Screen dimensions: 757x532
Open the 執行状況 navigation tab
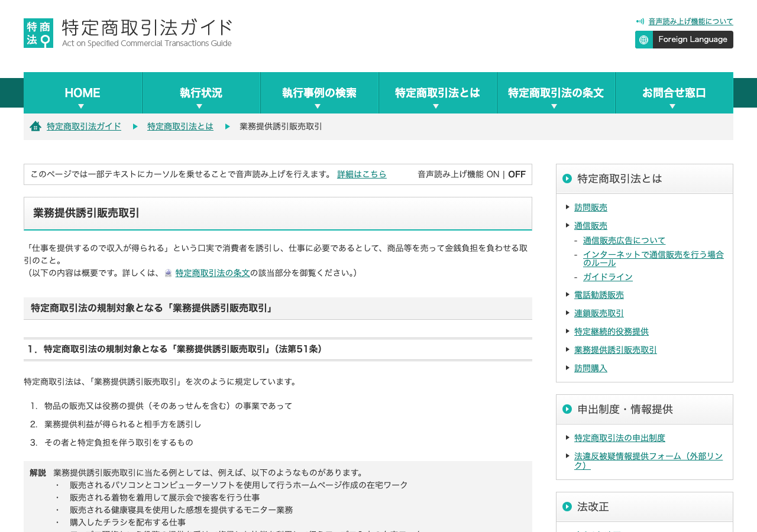point(201,93)
